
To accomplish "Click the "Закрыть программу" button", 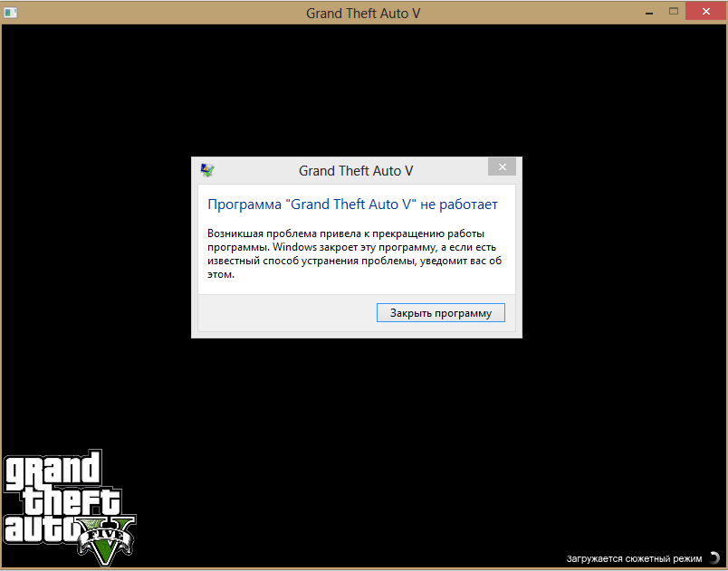I will [x=441, y=312].
